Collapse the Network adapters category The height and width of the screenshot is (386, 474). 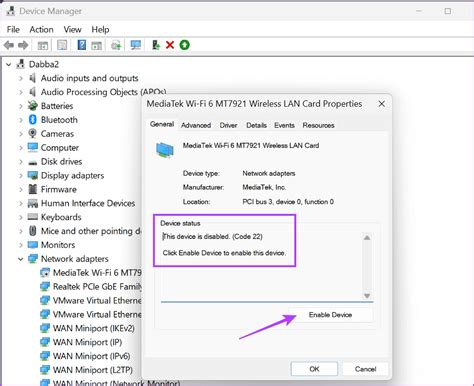pyautogui.click(x=21, y=259)
